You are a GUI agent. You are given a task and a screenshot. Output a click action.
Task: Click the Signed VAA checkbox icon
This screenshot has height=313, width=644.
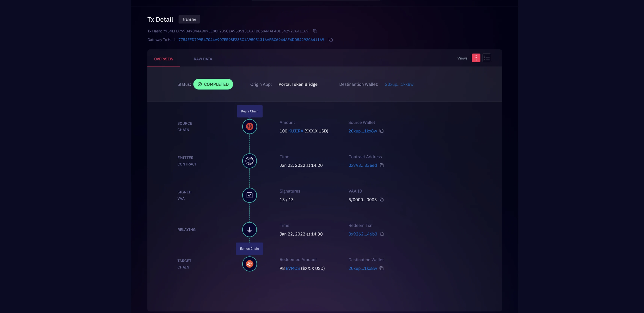click(x=249, y=195)
